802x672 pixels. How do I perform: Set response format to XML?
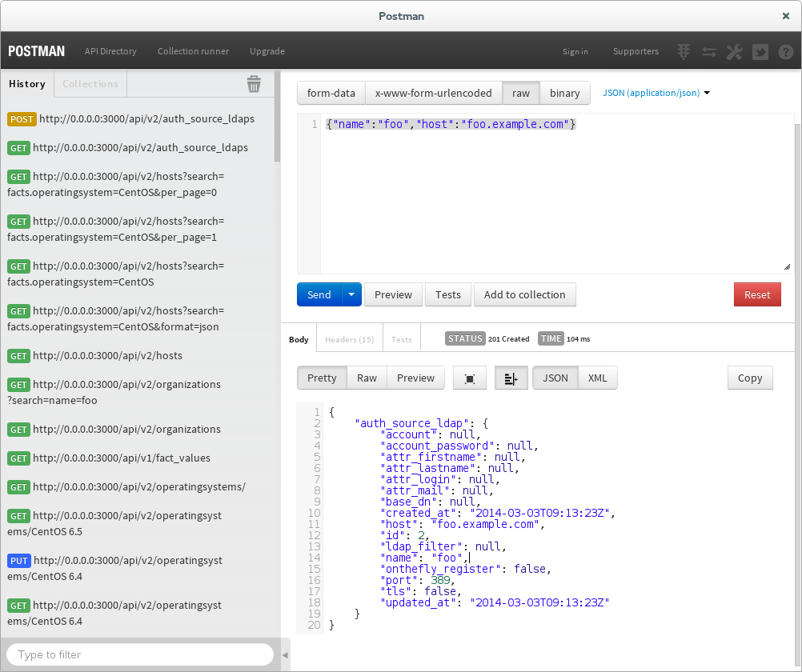(597, 378)
